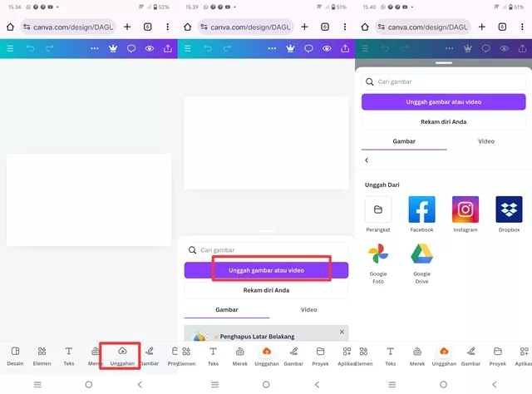Tap crown Pro icon in left phone
Image resolution: width=532 pixels, height=394 pixels.
(113, 48)
